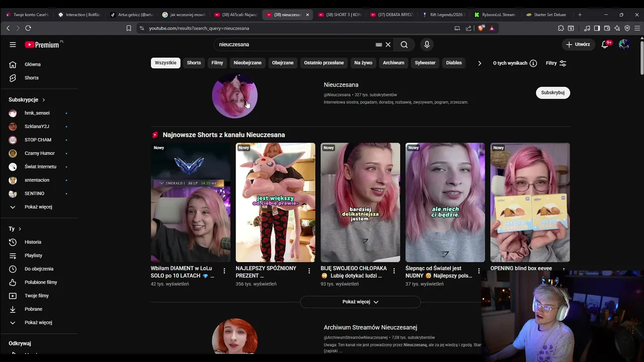Open Czarny Humor subscription channel
This screenshot has height=362, width=644.
(39, 153)
